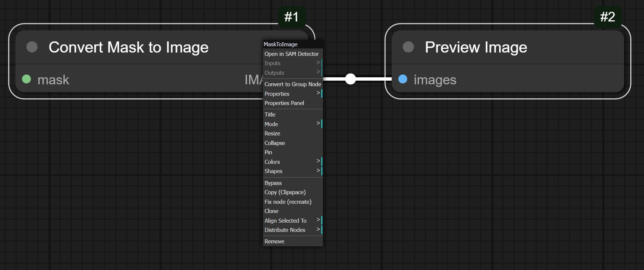Open the Properties Panel entry
The height and width of the screenshot is (270, 644).
(x=293, y=103)
